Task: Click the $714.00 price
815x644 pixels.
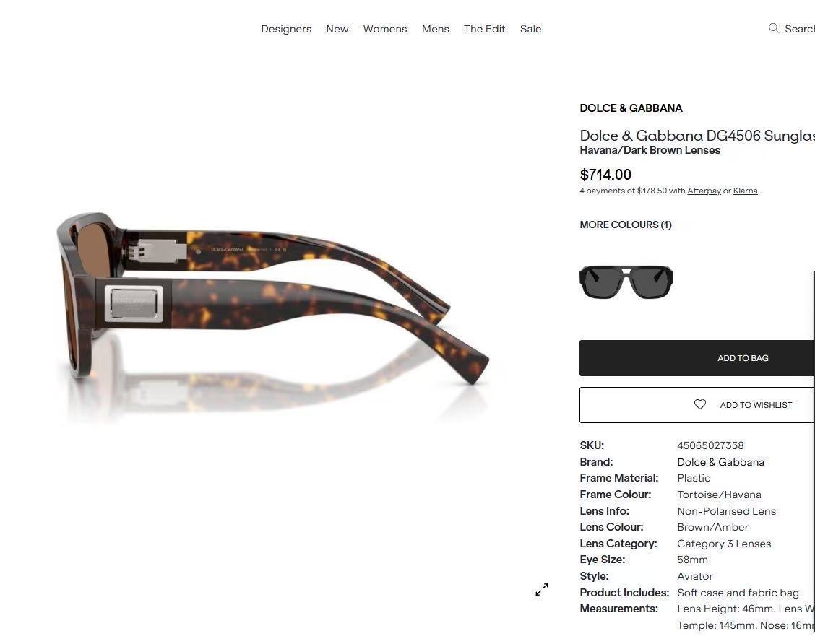Action: coord(605,175)
